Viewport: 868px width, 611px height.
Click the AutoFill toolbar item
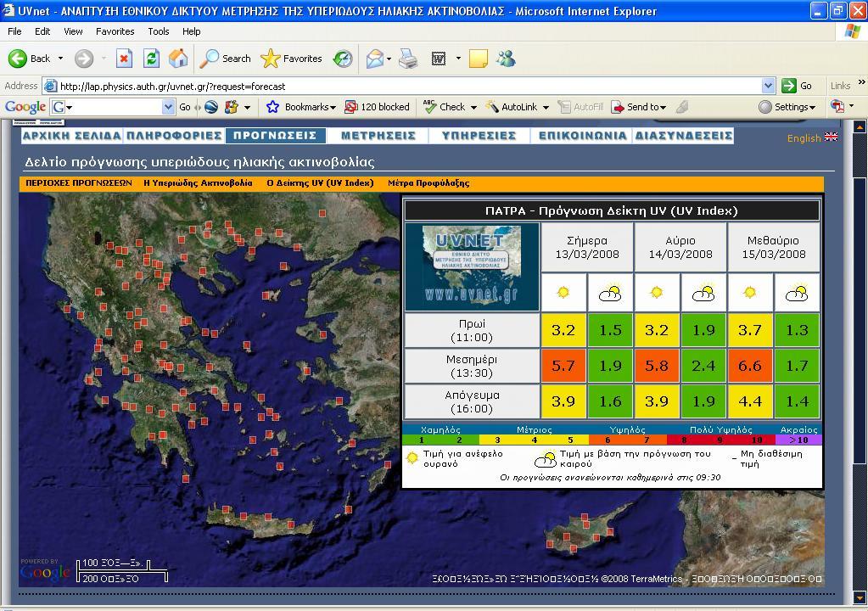click(x=580, y=107)
